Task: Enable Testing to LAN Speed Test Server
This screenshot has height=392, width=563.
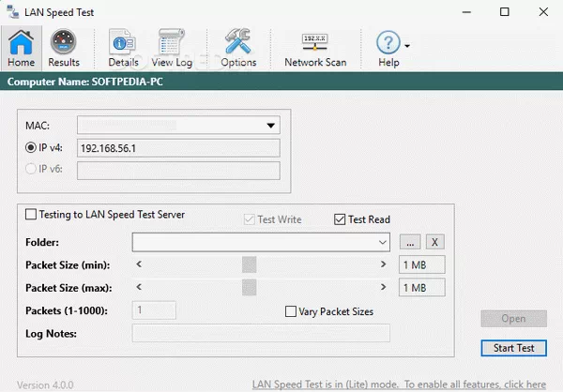Action: point(32,215)
